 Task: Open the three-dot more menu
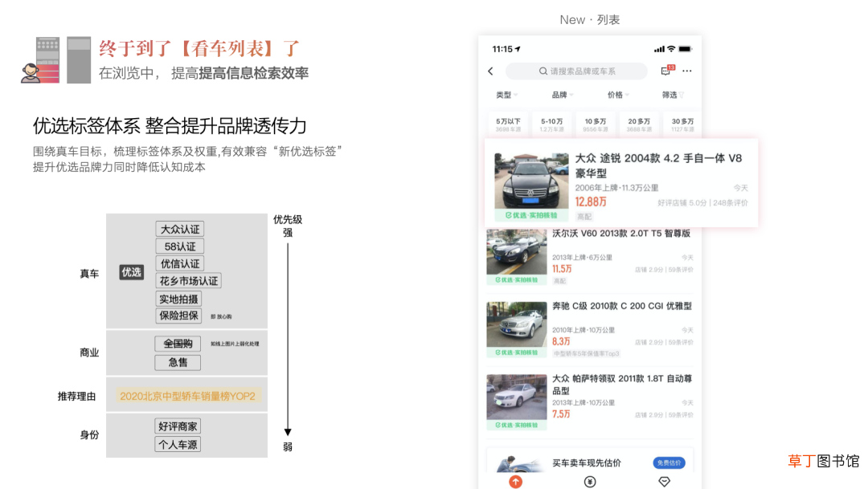pos(687,71)
